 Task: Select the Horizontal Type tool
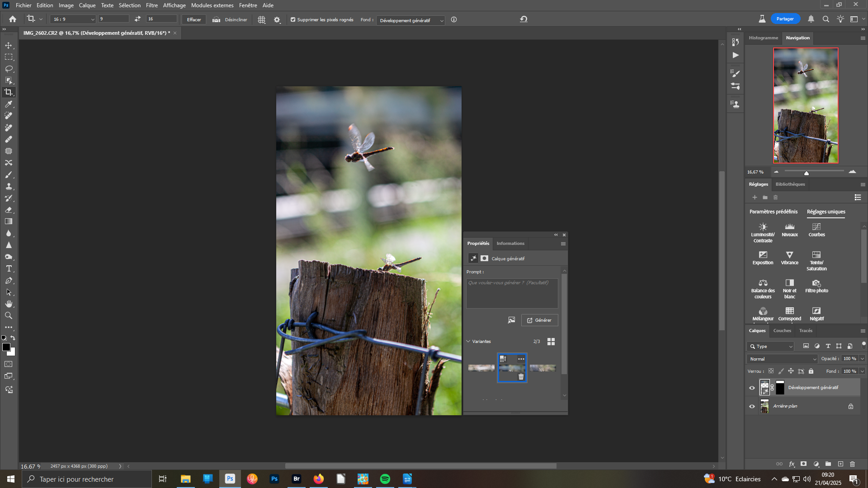[9, 268]
